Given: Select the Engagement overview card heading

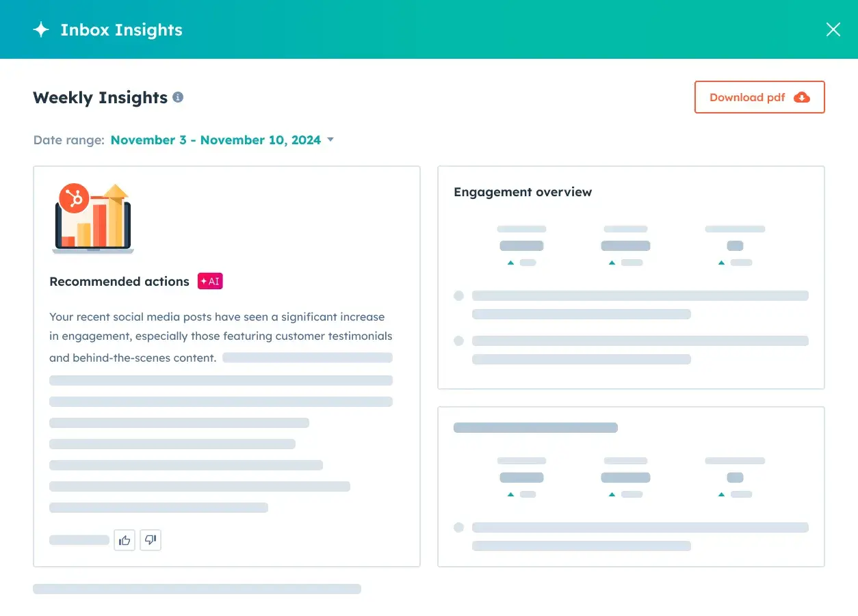Looking at the screenshot, I should point(523,192).
